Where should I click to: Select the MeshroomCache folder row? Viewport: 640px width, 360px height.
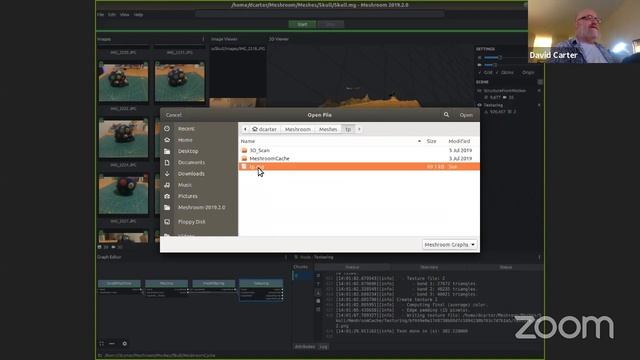click(359, 158)
